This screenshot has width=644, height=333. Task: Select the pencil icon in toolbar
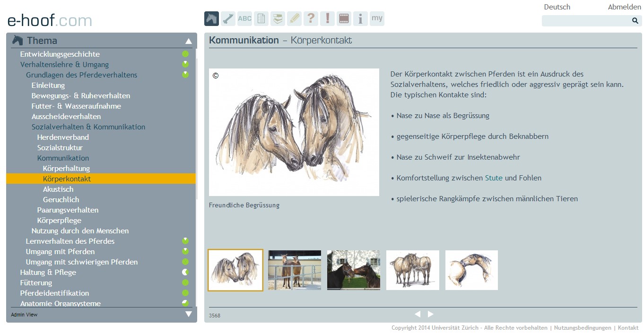click(x=294, y=19)
